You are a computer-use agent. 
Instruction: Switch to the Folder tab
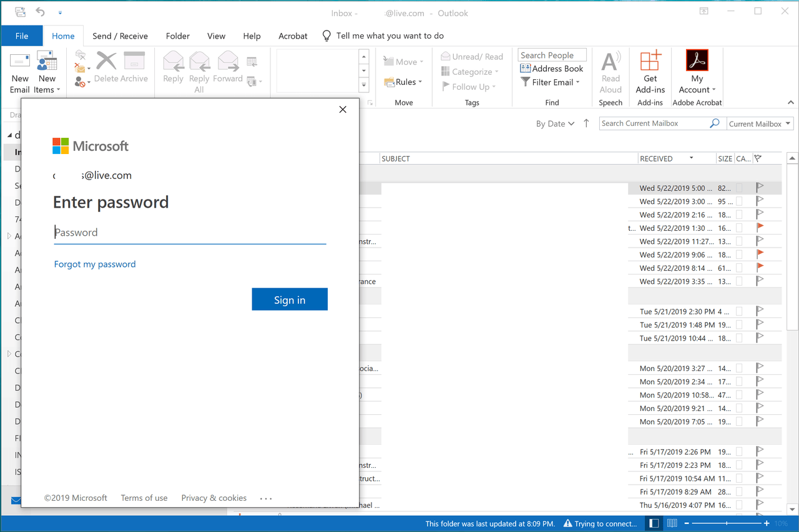click(x=178, y=36)
